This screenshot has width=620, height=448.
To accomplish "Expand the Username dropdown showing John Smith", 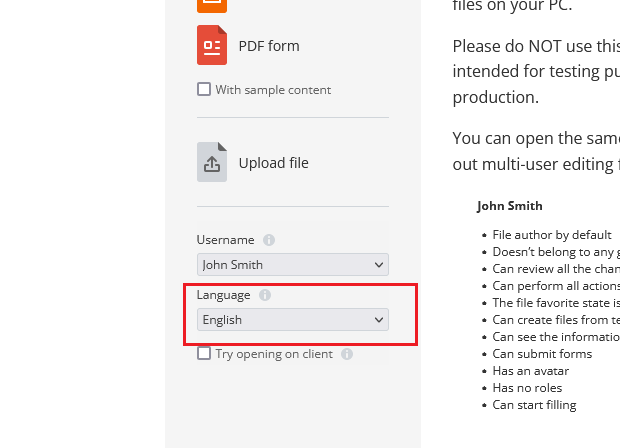I will 292,265.
